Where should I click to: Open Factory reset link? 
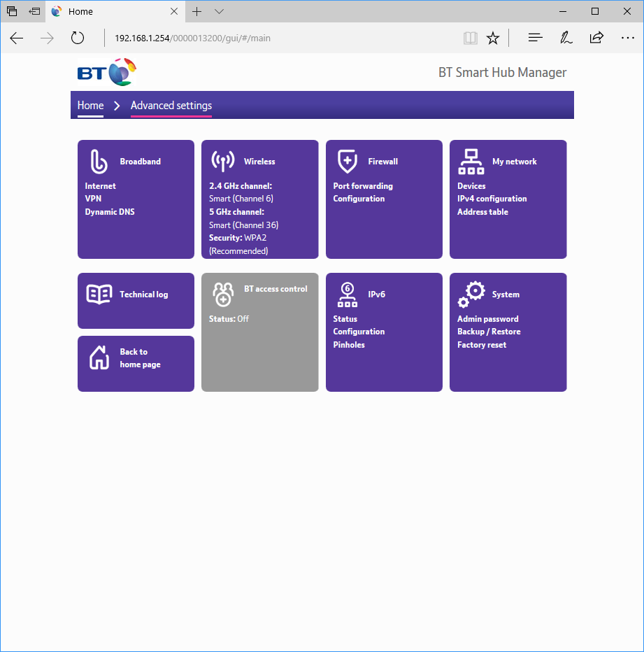tap(482, 345)
